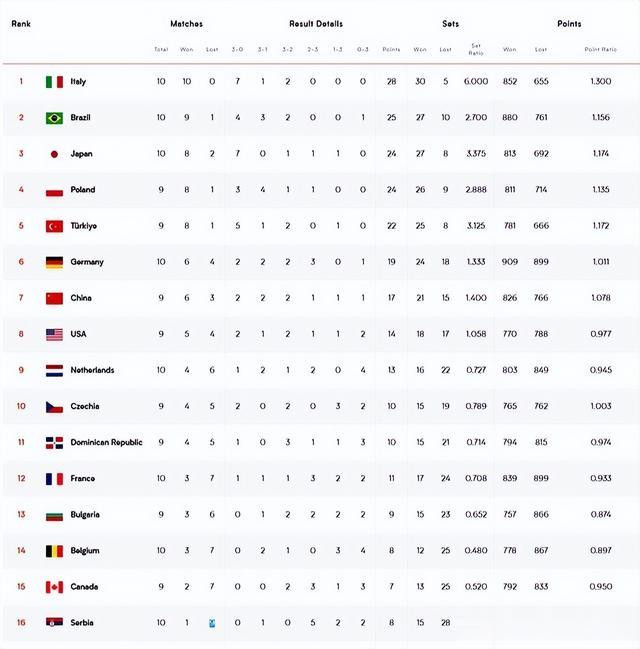Click the USA flag icon
640x649 pixels.
click(x=54, y=334)
